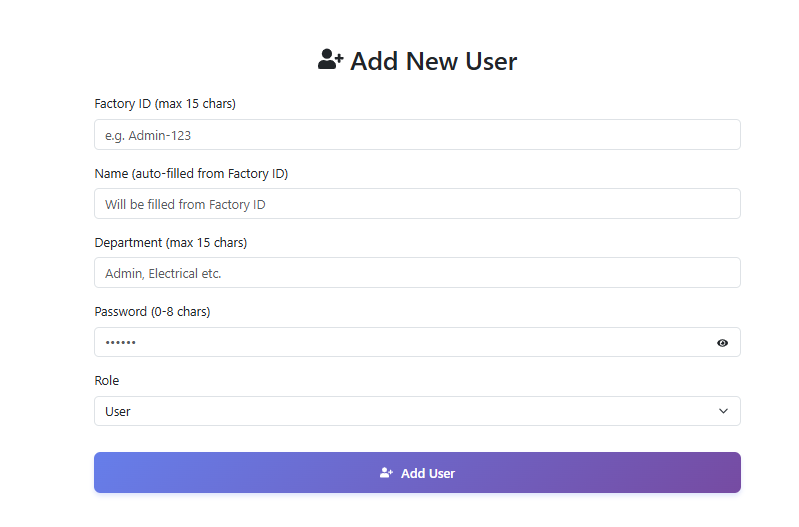Screen dimensions: 799x527
Task: Click the 'Add New User' heading text
Action: click(x=433, y=61)
